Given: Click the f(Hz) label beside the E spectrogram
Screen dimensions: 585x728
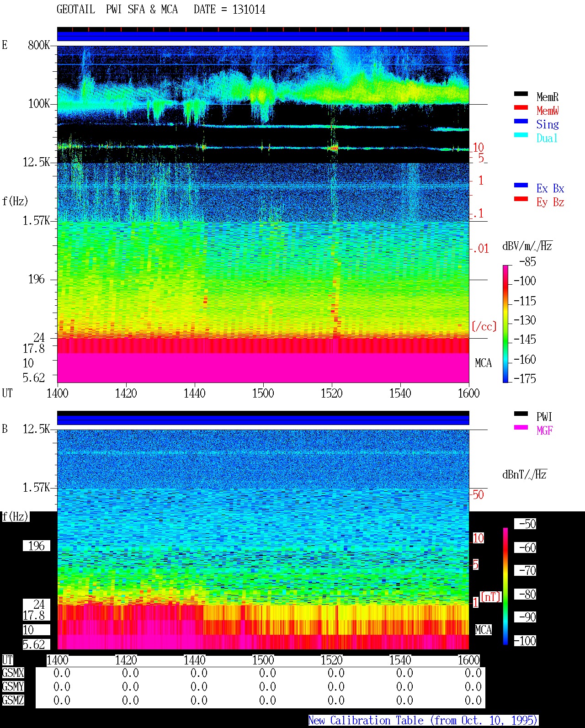Looking at the screenshot, I should (x=15, y=201).
